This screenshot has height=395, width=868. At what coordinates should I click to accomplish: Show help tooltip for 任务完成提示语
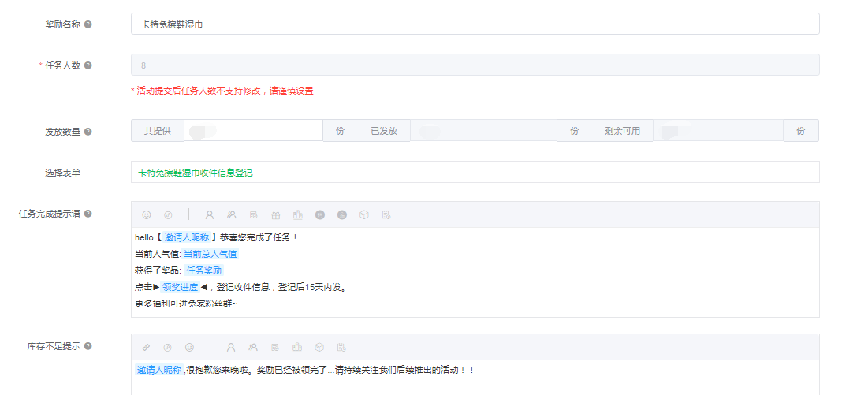point(88,214)
